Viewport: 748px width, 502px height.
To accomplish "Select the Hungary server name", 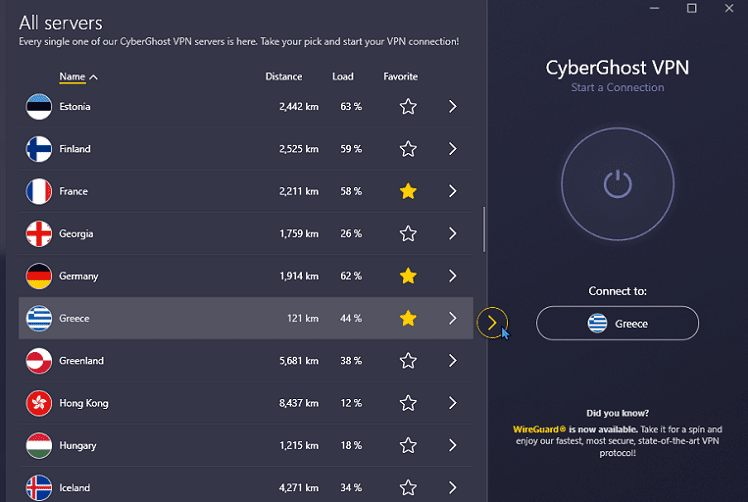I will 78,446.
